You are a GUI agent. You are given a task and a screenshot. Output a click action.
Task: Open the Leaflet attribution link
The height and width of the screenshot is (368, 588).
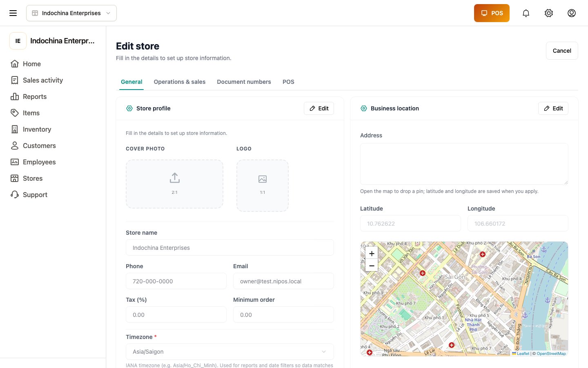(x=521, y=354)
